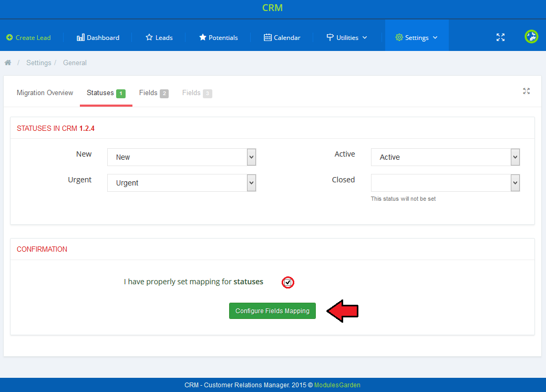Viewport: 546px width, 392px height.
Task: Open the Urgent status dropdown
Action: pos(181,183)
